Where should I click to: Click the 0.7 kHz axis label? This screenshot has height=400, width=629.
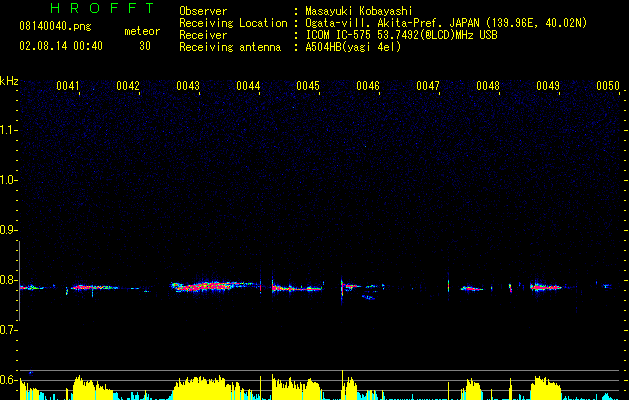coord(8,330)
